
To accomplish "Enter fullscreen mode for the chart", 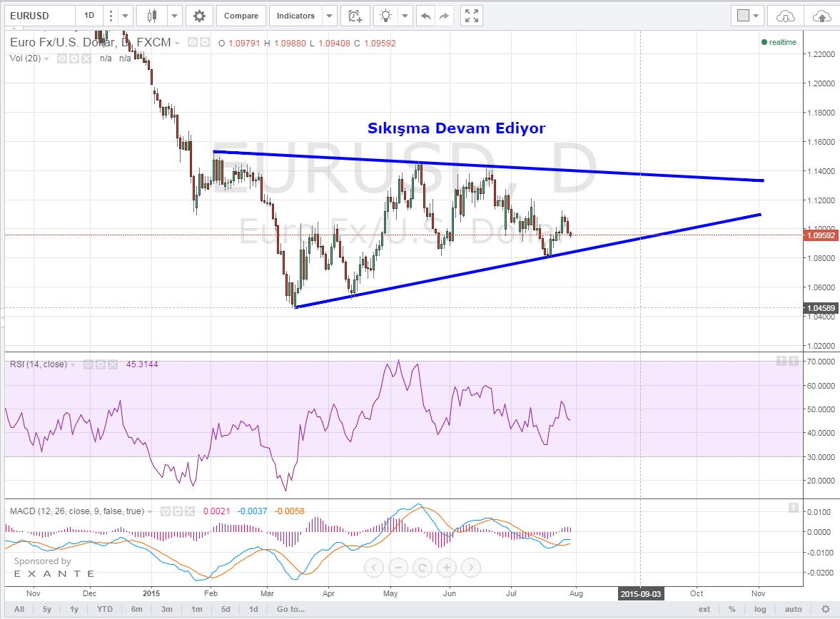I will click(470, 16).
